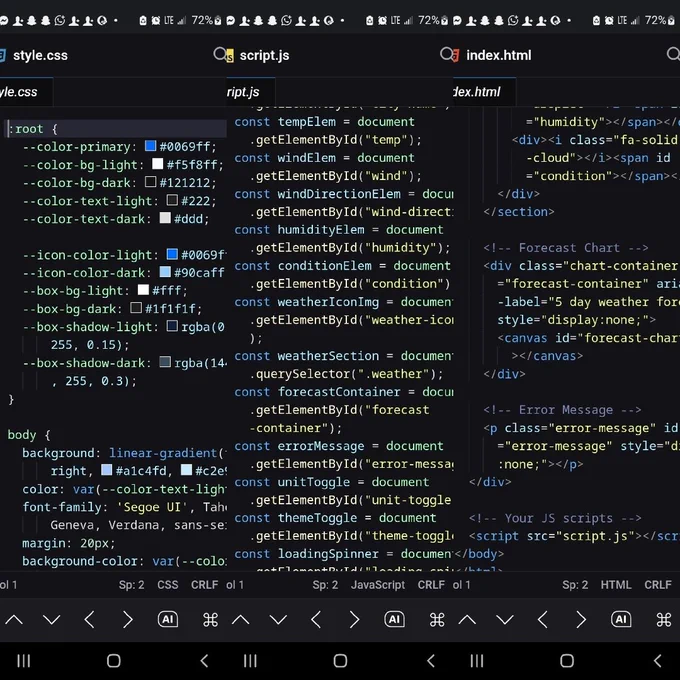Change CSS language mode in status bar
Screen dimensions: 680x680
pos(168,585)
